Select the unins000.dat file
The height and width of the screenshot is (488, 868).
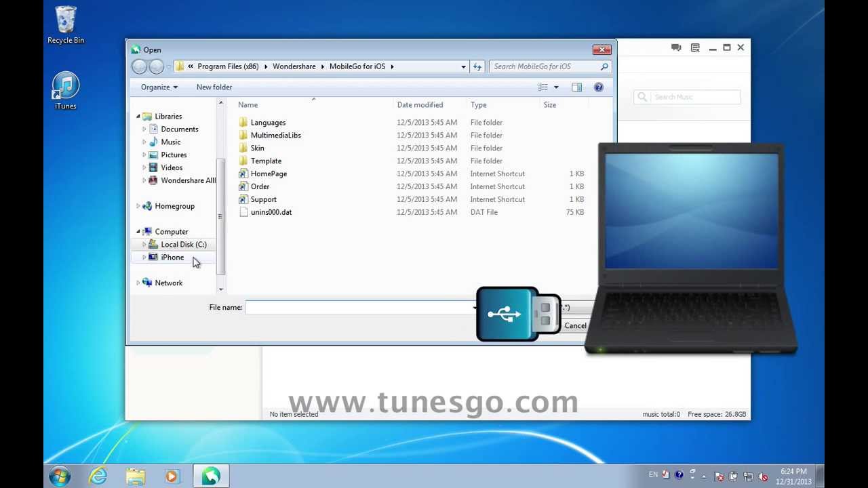click(x=271, y=213)
